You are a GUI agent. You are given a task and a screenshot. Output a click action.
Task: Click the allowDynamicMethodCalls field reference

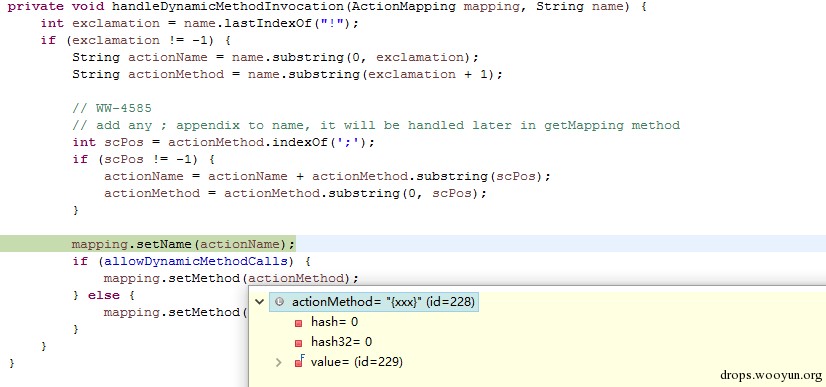196,262
